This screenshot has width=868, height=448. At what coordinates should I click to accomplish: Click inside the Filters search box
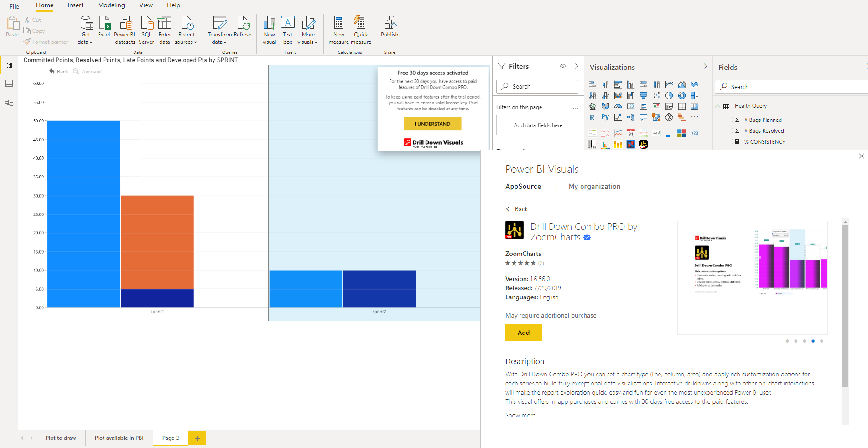[x=537, y=86]
